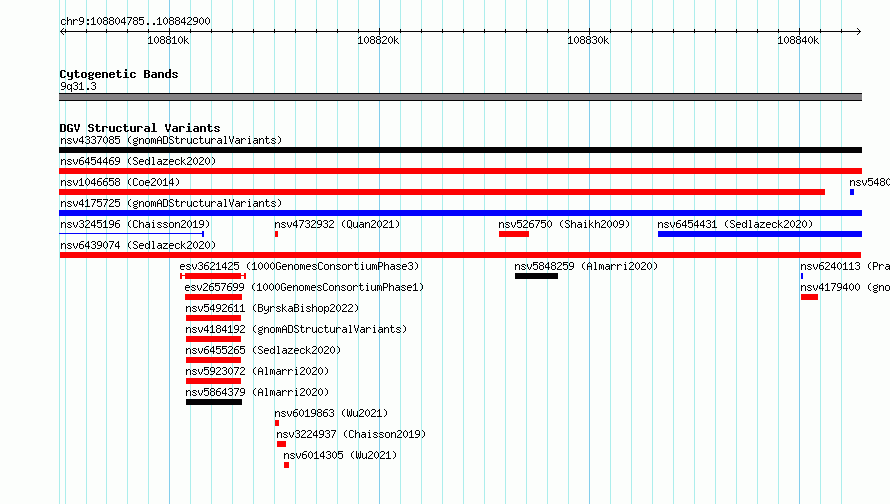Screen dimensions: 890x504
Task: Open esv3621425 1000GenomesConsortiumPhase3 label
Action: point(299,266)
